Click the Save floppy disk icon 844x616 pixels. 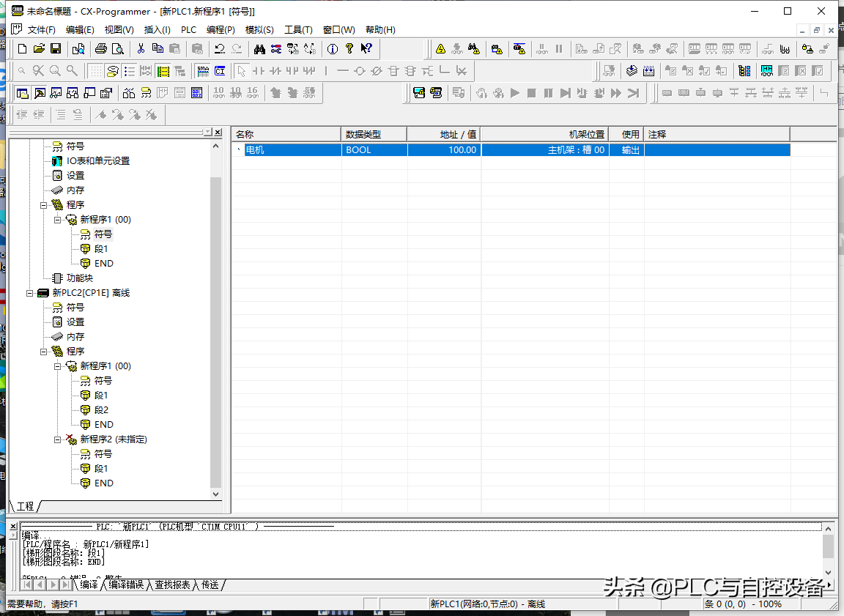56,49
